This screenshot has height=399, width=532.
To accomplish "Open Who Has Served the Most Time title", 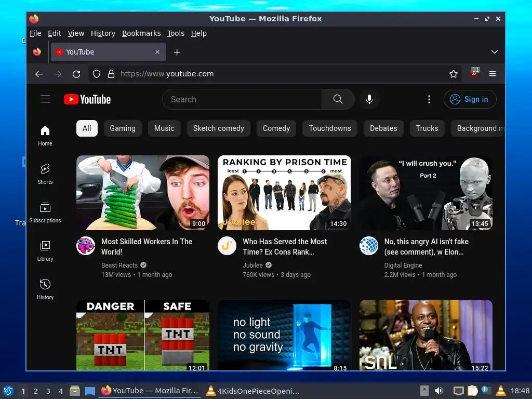I will tap(285, 247).
